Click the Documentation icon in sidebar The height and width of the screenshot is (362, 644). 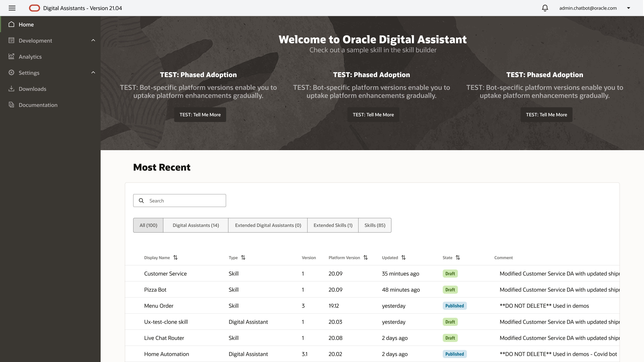coord(11,105)
